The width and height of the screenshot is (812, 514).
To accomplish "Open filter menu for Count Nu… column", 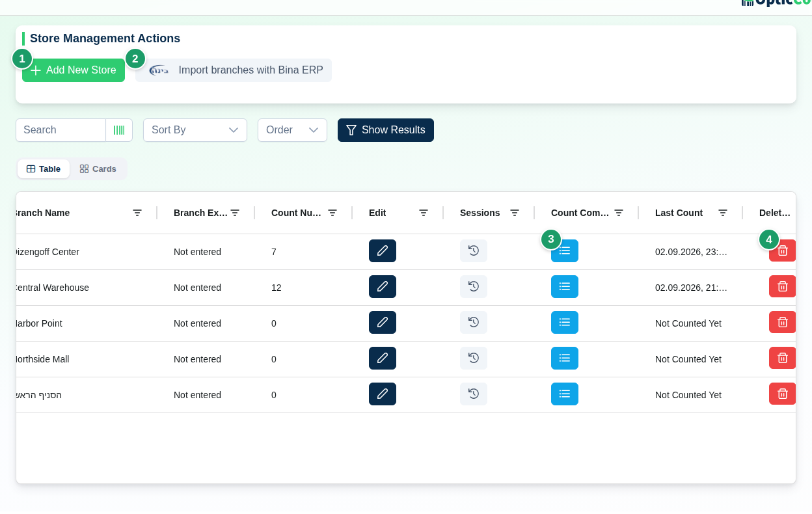I will pyautogui.click(x=332, y=213).
